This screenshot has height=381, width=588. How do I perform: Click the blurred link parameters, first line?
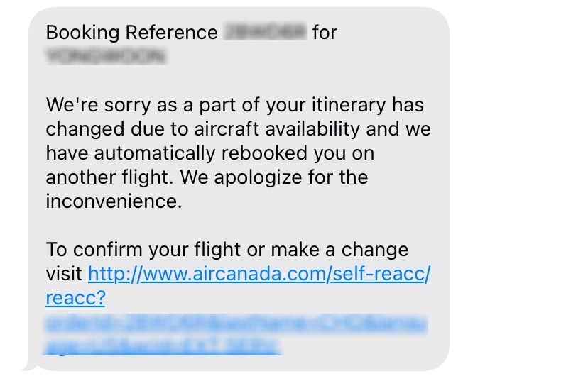236,324
